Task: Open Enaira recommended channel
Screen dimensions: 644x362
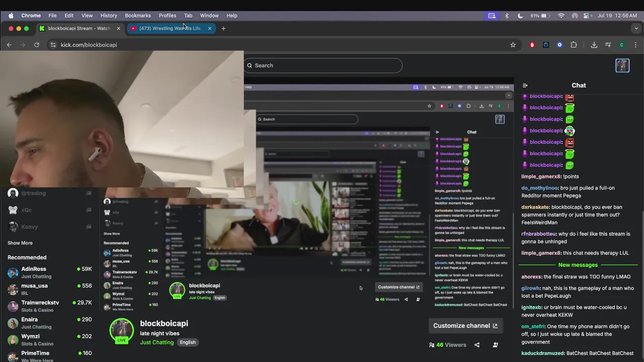Action: tap(49, 323)
